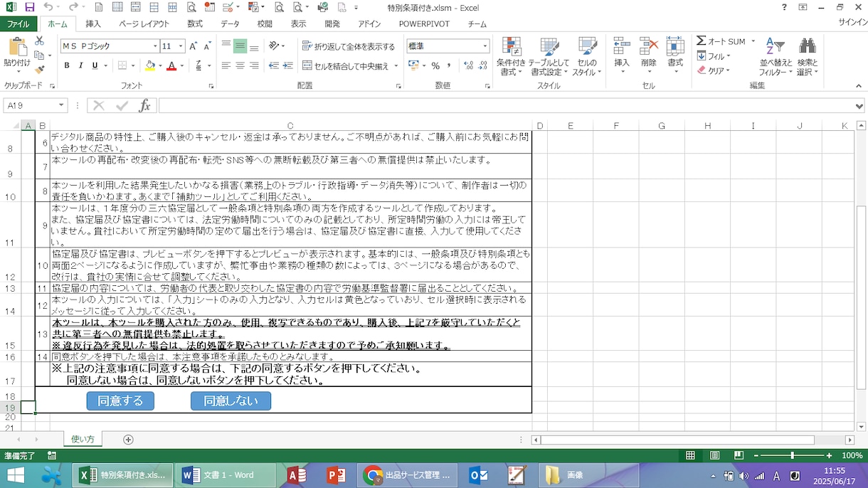
Task: Activate the Format Painter brush
Action: click(x=40, y=69)
